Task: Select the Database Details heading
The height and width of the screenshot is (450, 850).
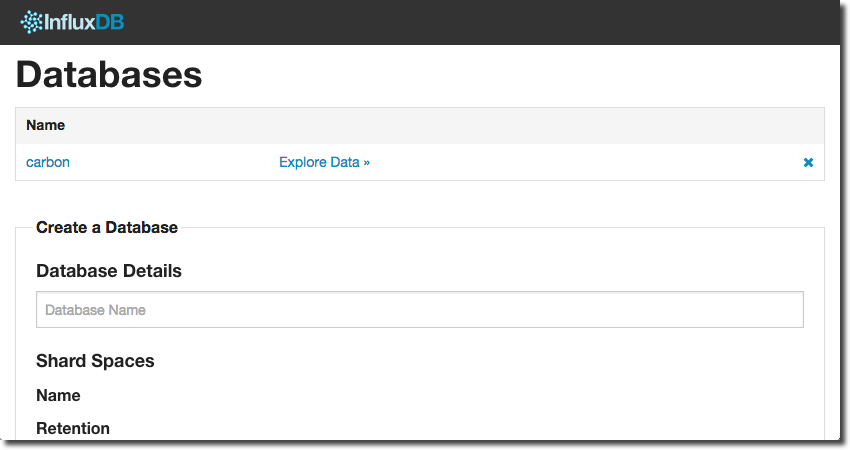Action: click(109, 271)
